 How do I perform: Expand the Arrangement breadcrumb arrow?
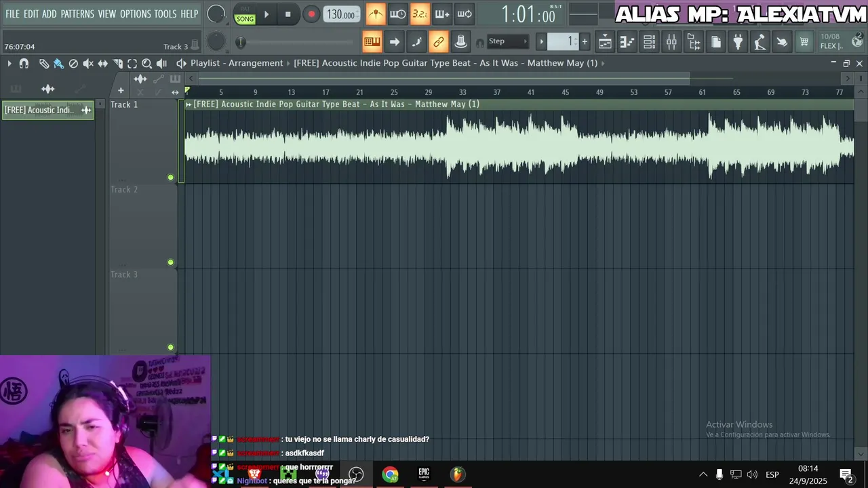(289, 63)
